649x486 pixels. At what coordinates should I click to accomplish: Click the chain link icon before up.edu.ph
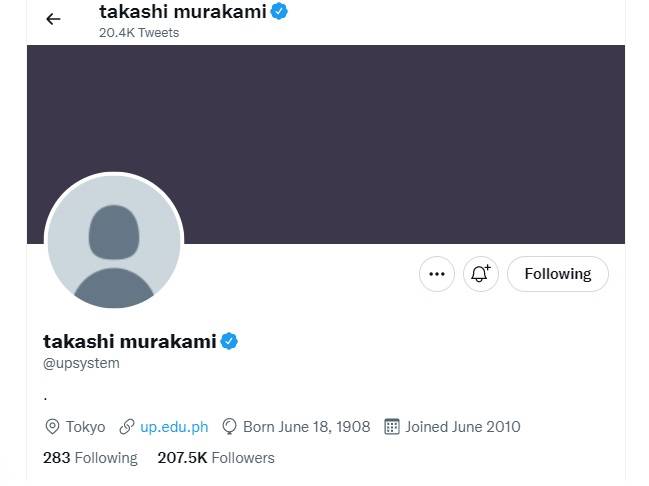[x=127, y=427]
